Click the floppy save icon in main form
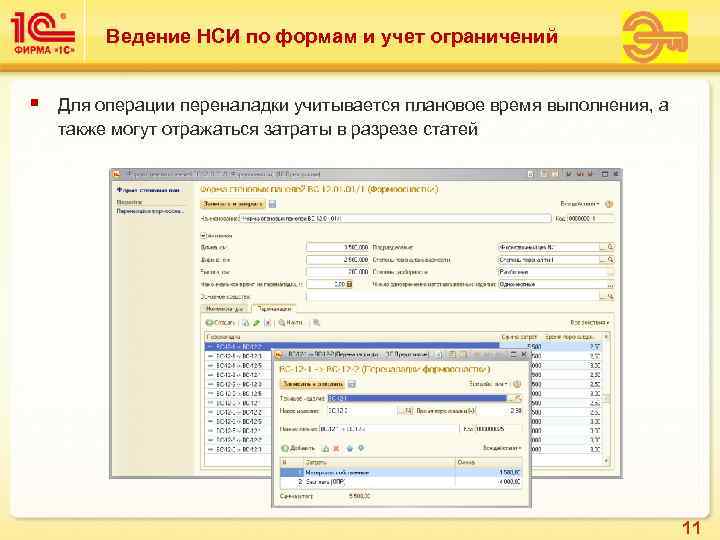This screenshot has height=540, width=720. 272,204
